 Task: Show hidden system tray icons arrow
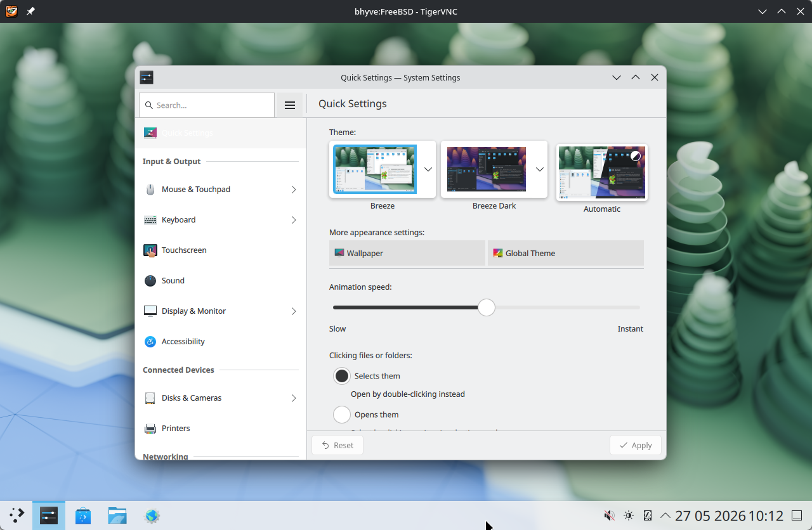[665, 515]
